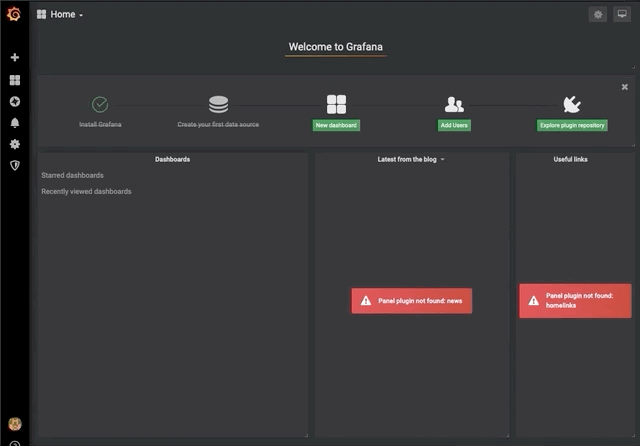Click the Add Users button

(x=454, y=125)
